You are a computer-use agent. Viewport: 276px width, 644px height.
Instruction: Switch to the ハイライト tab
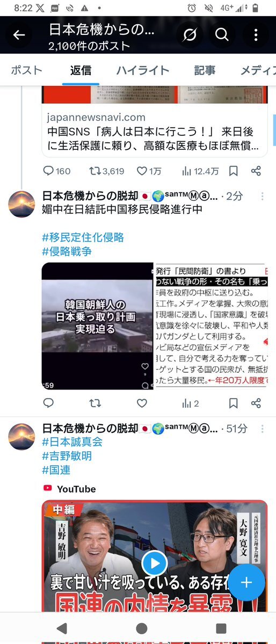coord(142,70)
